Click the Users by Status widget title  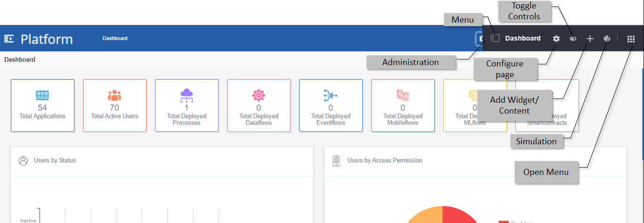(x=55, y=160)
